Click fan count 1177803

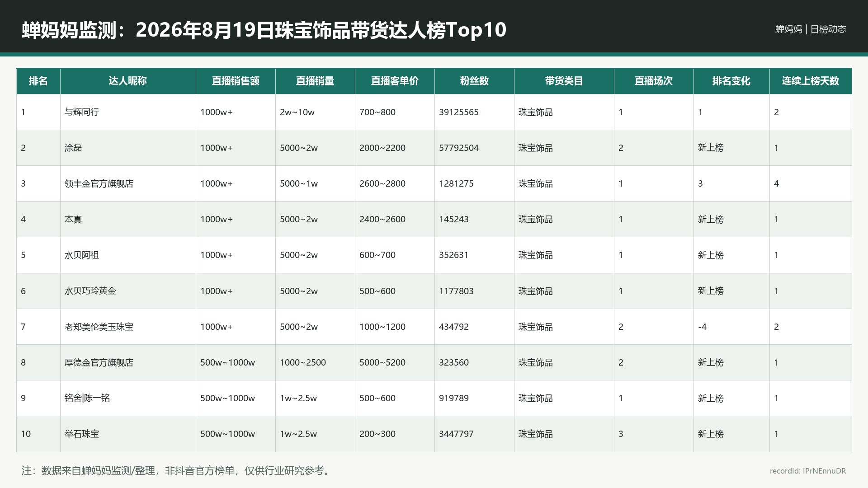click(x=456, y=291)
